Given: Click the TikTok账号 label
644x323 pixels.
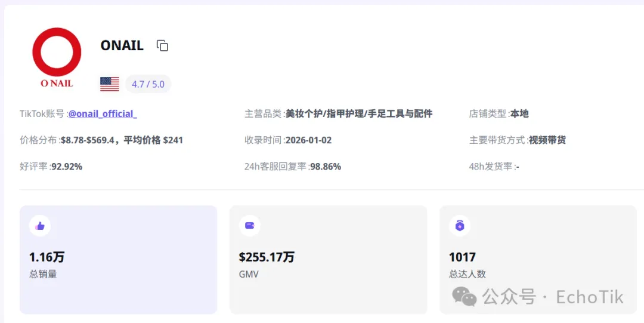Looking at the screenshot, I should pyautogui.click(x=42, y=114).
